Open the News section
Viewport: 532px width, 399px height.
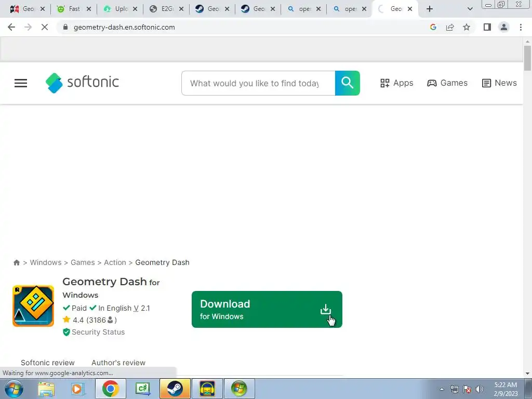(x=499, y=83)
